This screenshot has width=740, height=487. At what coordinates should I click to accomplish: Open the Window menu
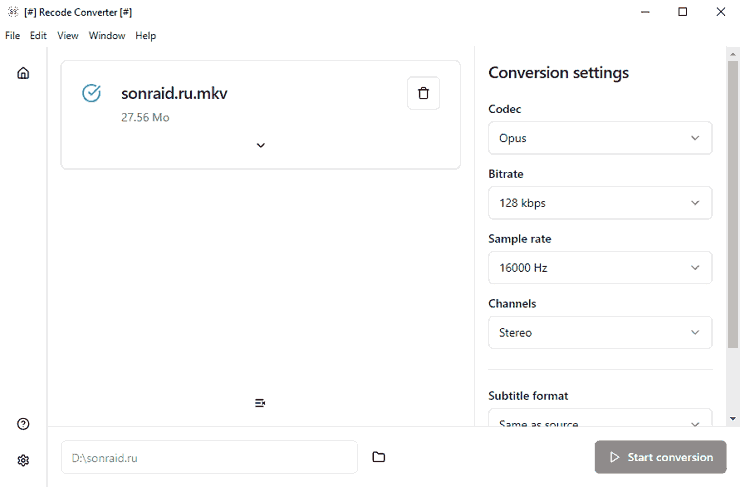pos(107,35)
